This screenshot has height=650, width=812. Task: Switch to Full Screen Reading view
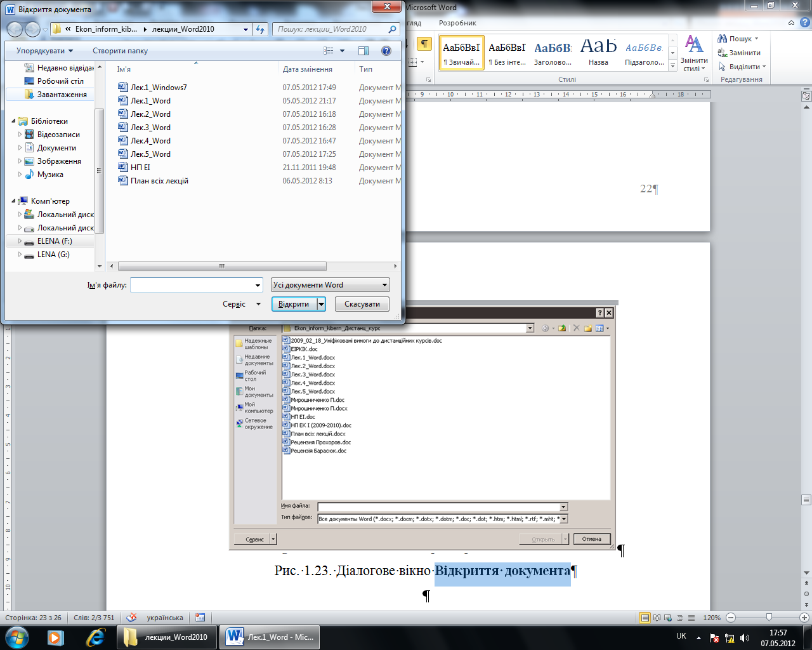pyautogui.click(x=657, y=618)
